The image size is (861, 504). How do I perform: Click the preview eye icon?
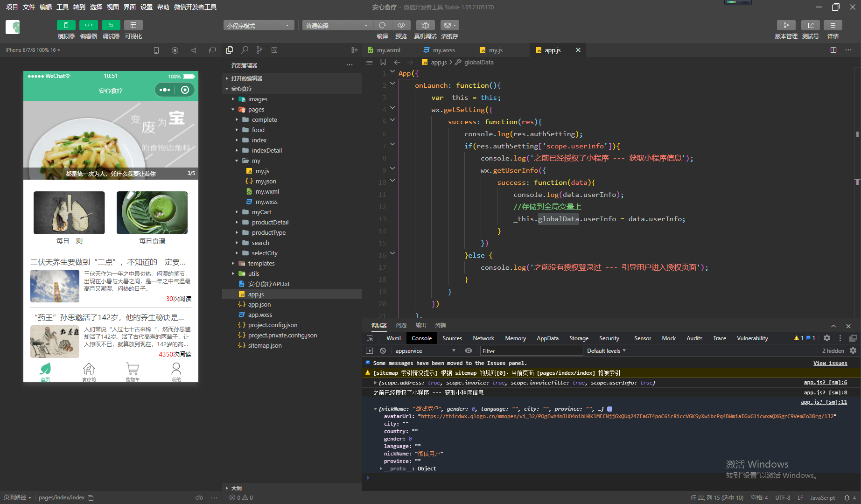tap(401, 25)
